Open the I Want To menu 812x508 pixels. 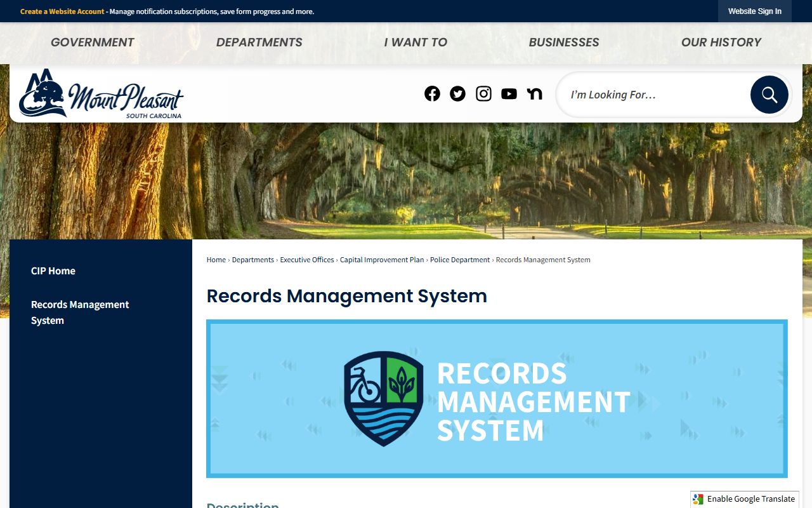(416, 43)
